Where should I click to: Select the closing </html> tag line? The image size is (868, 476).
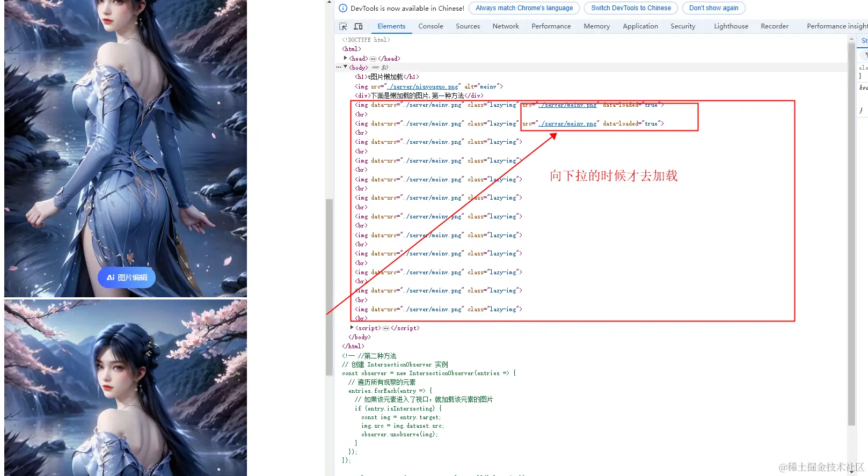[x=353, y=346]
